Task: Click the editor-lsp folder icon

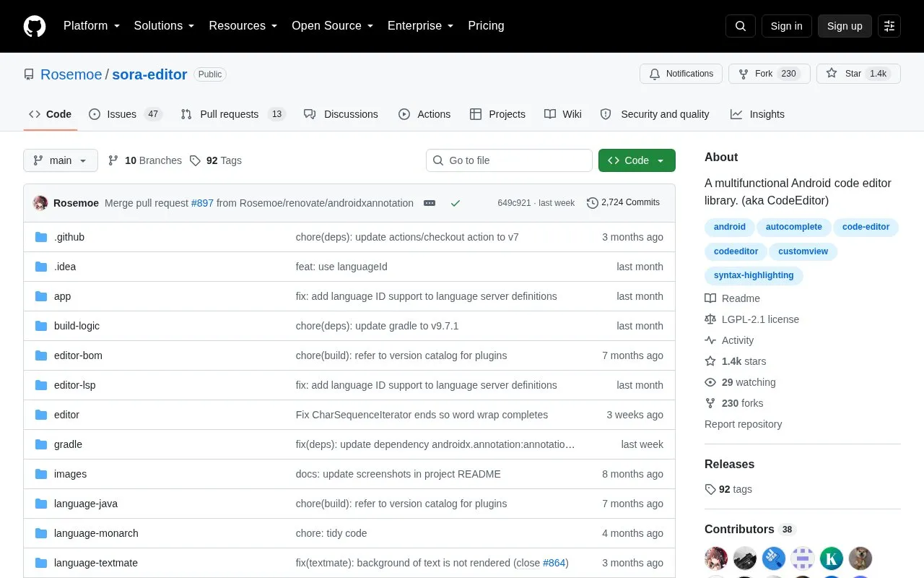Action: (x=41, y=385)
